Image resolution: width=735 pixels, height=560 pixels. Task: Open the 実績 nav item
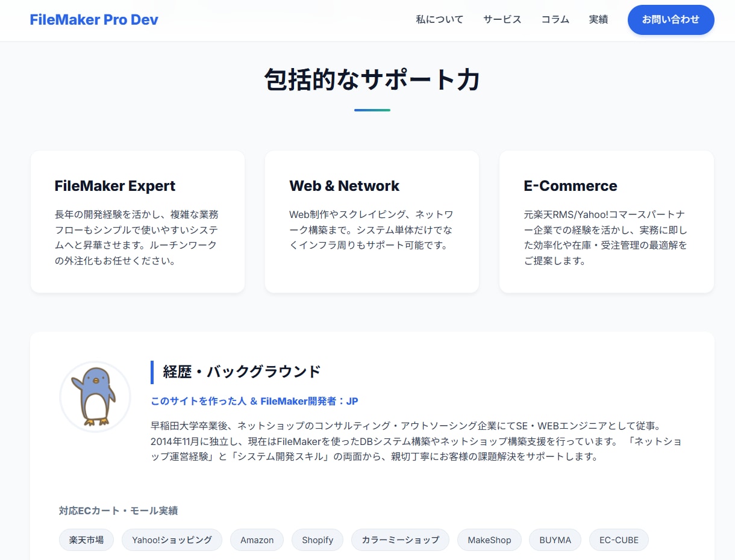598,19
